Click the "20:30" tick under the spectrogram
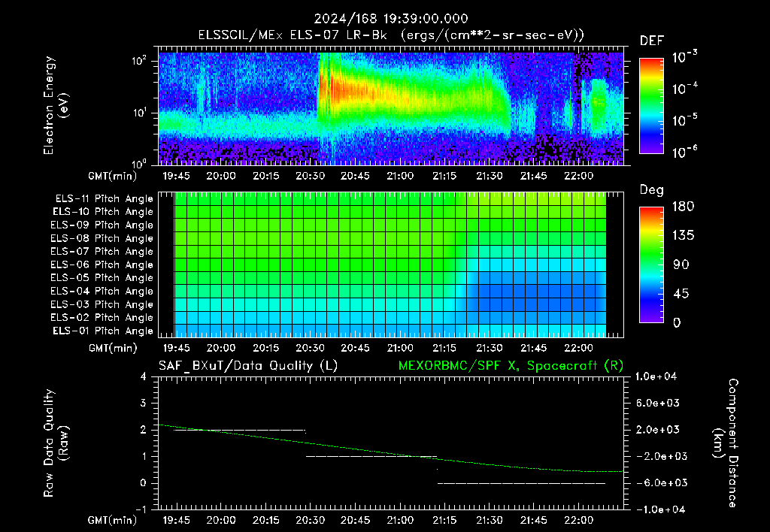Screen dimensions: 770x532 point(311,176)
